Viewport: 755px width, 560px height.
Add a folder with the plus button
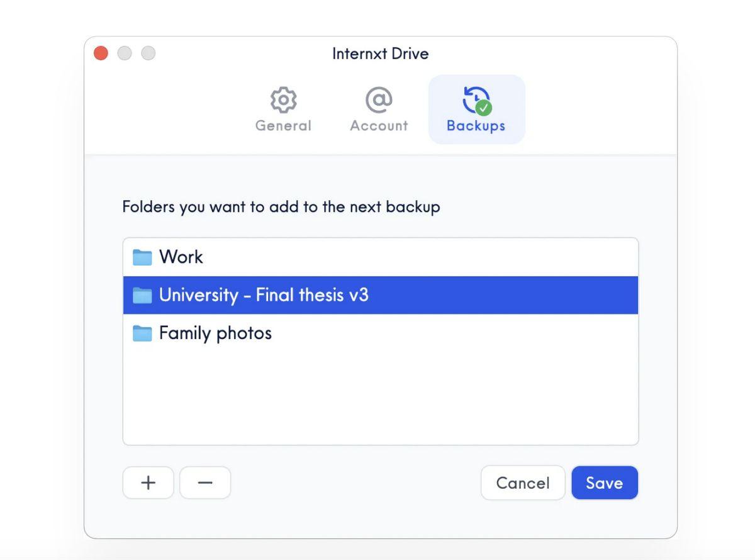pyautogui.click(x=148, y=483)
